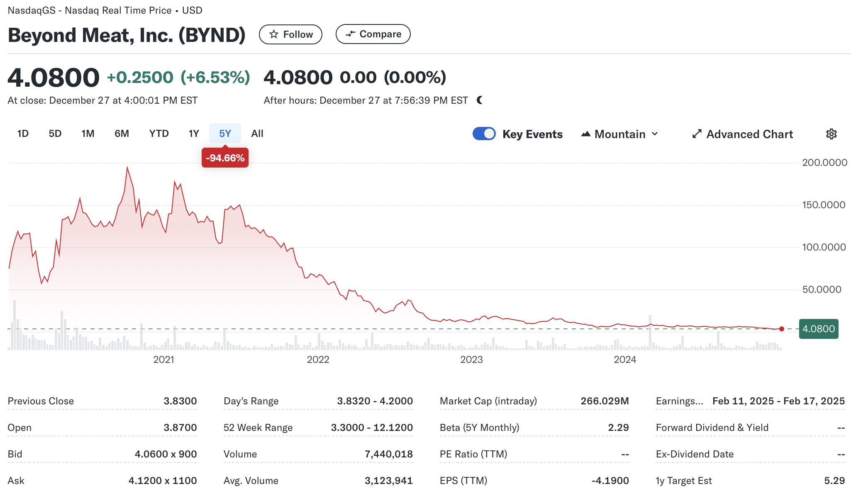Select the 5Y time range tab
Viewport: 868px width, 501px height.
tap(225, 134)
